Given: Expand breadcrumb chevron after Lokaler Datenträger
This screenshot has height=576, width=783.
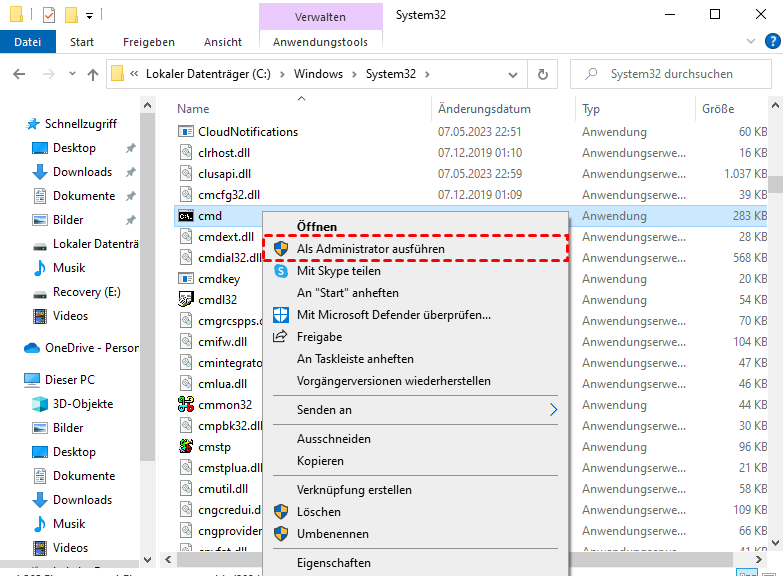Looking at the screenshot, I should coord(282,74).
